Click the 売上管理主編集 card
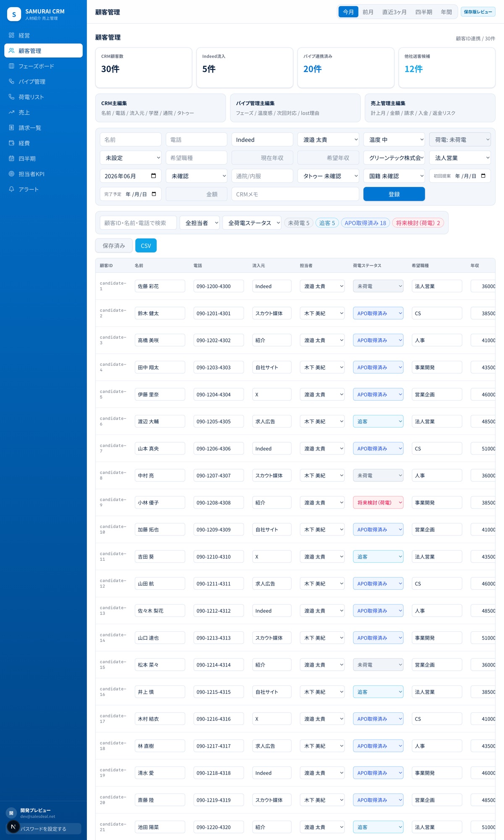504x840 pixels. [x=430, y=108]
